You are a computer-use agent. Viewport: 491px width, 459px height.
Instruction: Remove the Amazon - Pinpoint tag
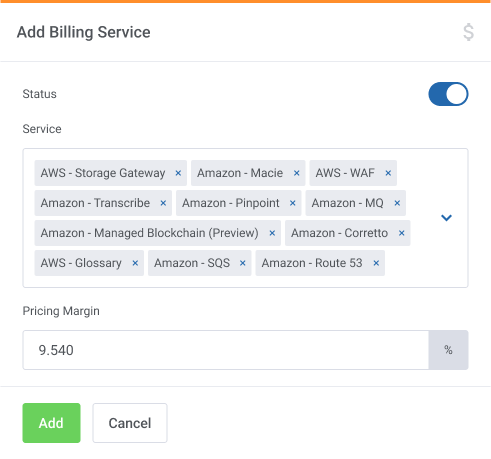(293, 203)
